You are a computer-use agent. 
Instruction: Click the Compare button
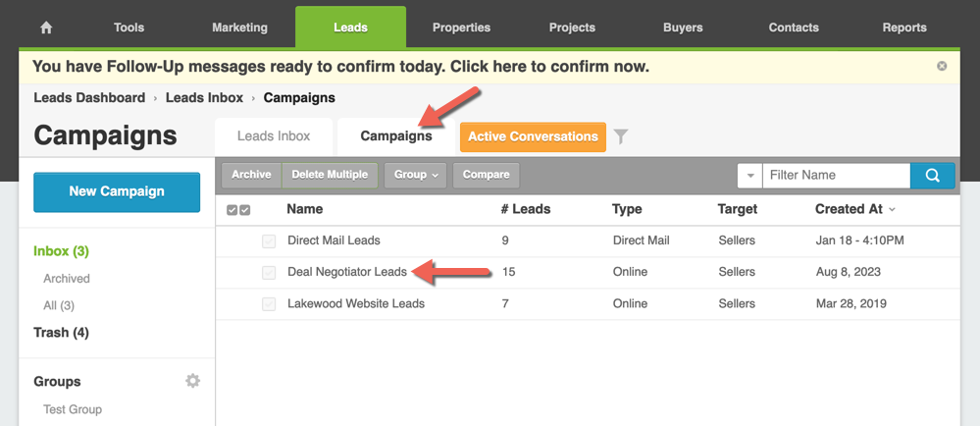coord(487,175)
